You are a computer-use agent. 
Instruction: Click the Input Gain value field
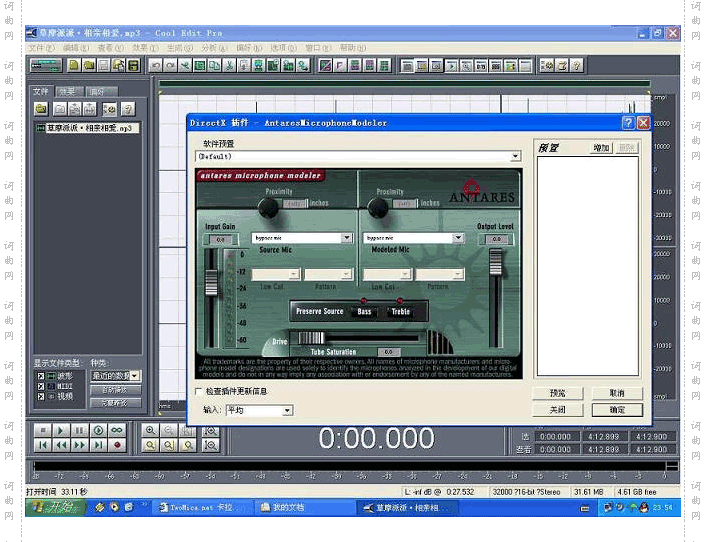pyautogui.click(x=220, y=239)
